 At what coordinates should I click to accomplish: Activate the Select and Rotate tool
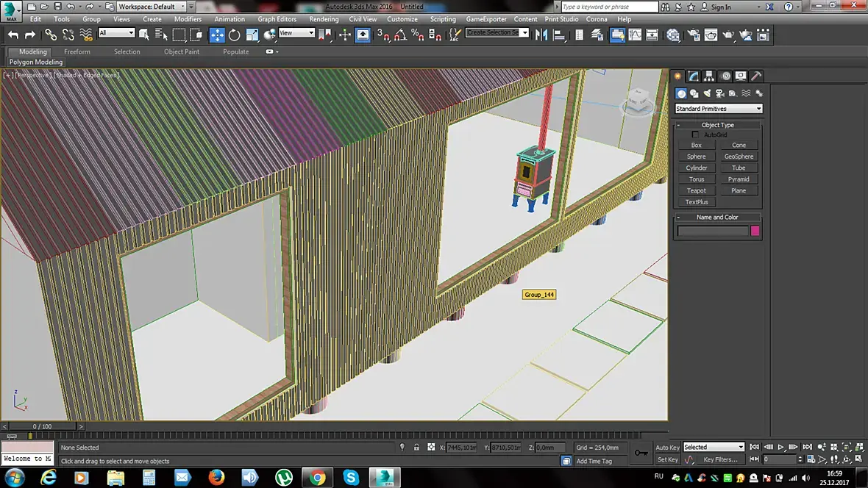click(235, 35)
